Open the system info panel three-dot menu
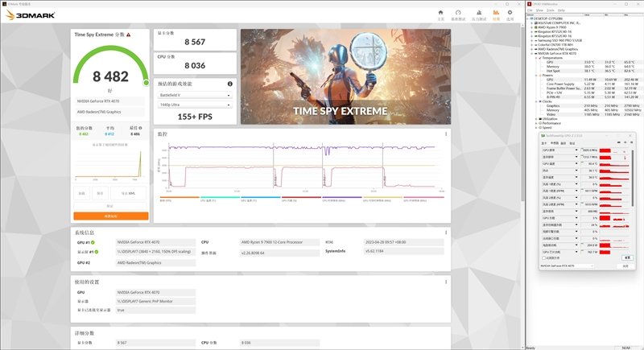644x350 pixels. point(446,233)
